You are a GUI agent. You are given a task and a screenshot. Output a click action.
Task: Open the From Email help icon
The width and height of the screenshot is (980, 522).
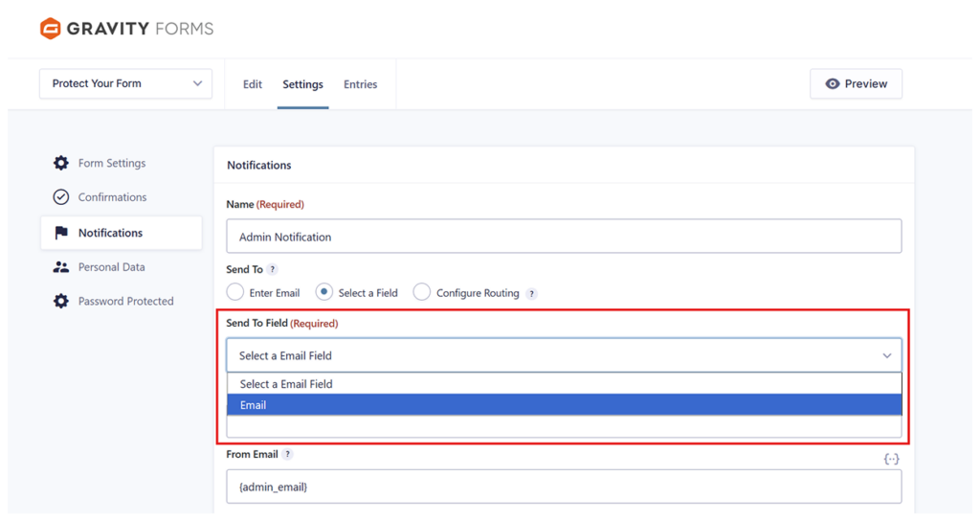pos(287,455)
